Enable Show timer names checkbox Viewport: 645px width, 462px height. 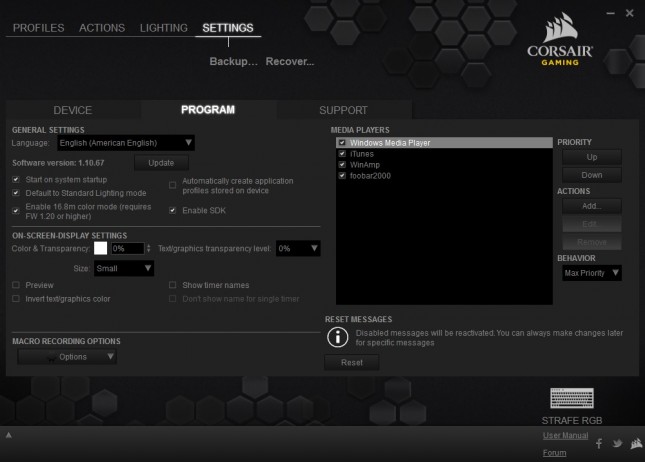[x=172, y=285]
